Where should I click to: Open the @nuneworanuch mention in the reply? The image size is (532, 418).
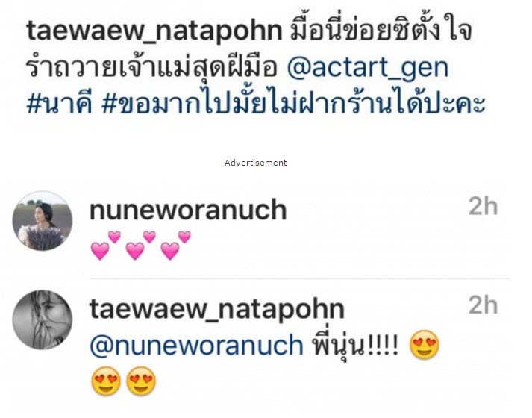point(196,346)
